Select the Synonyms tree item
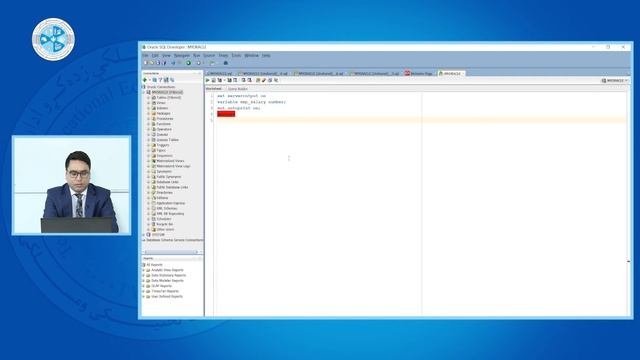 164,171
